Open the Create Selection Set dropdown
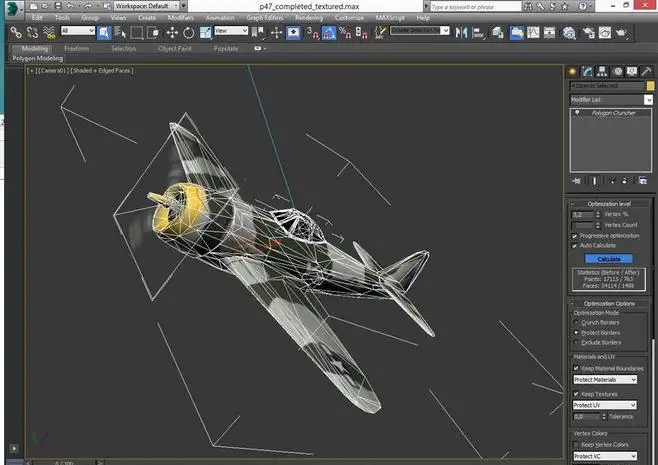This screenshot has height=465, width=658. click(420, 31)
